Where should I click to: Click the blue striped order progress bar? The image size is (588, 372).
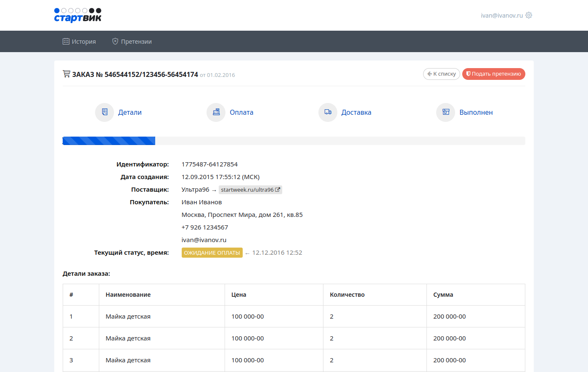point(109,141)
